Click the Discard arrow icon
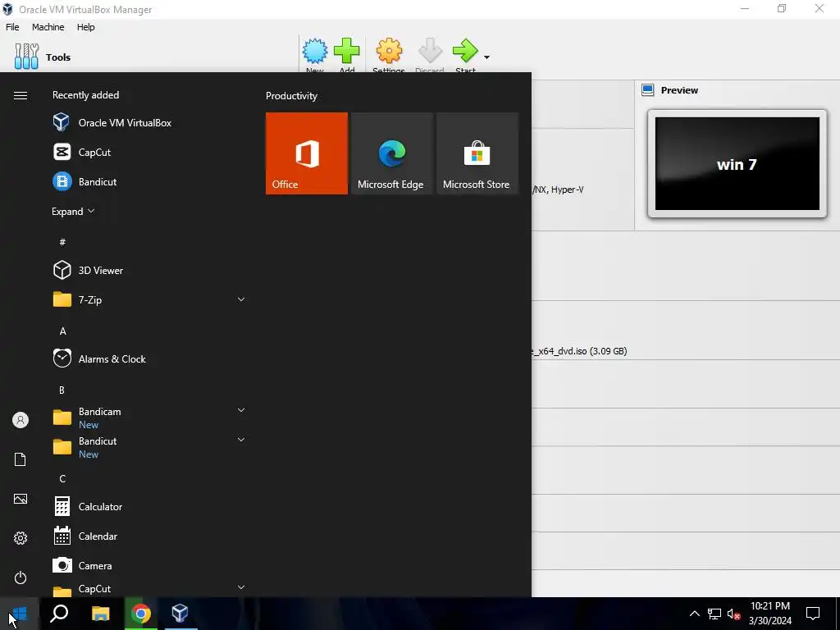 430,51
